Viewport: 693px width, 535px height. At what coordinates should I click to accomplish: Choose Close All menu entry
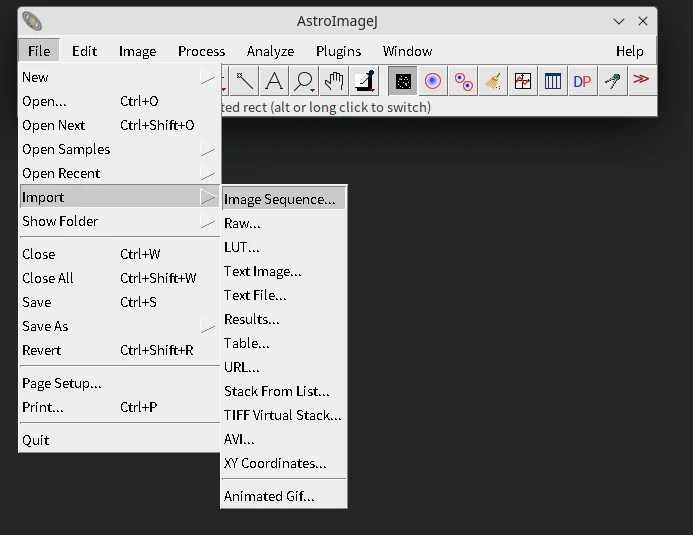click(x=119, y=278)
